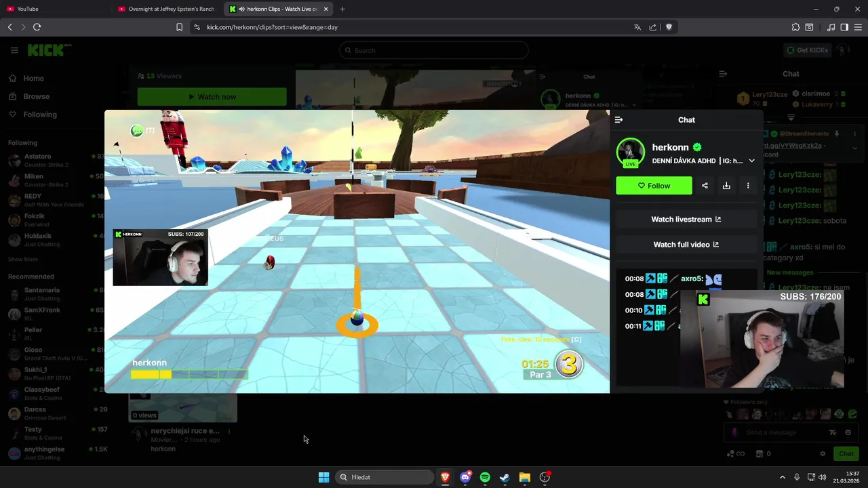Open the Brave hamburger main menu
The image size is (868, 488).
pyautogui.click(x=858, y=27)
